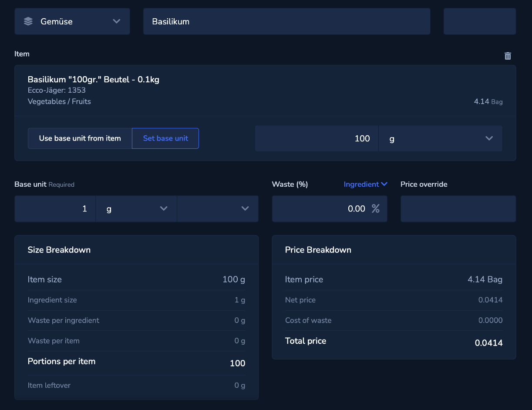Open the Base unit g dropdown
The image size is (532, 410).
coord(136,208)
